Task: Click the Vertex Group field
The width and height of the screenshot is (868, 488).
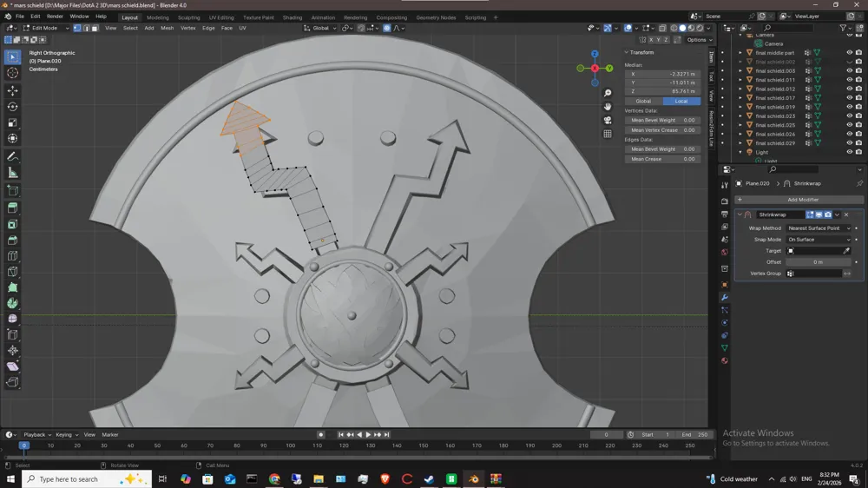Action: click(x=814, y=274)
